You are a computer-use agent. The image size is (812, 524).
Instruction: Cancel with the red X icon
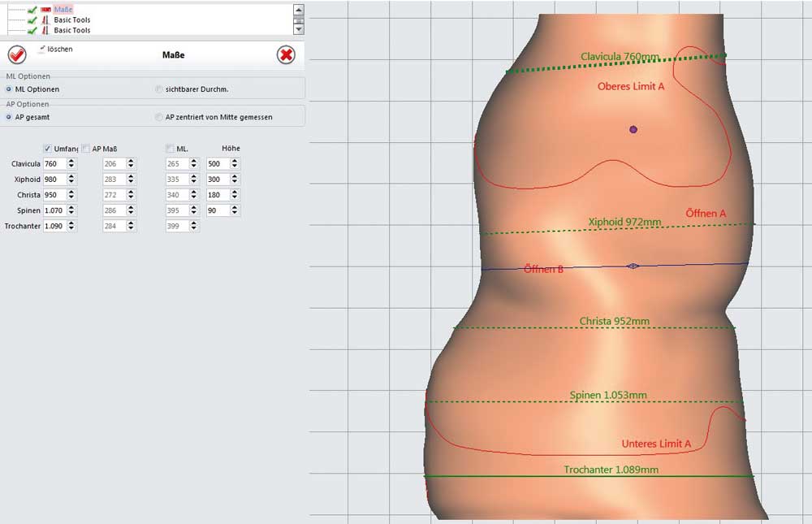coord(286,55)
